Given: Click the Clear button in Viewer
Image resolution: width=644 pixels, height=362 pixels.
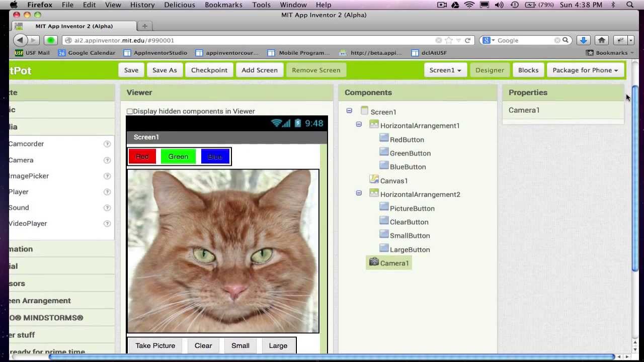Looking at the screenshot, I should click(203, 346).
